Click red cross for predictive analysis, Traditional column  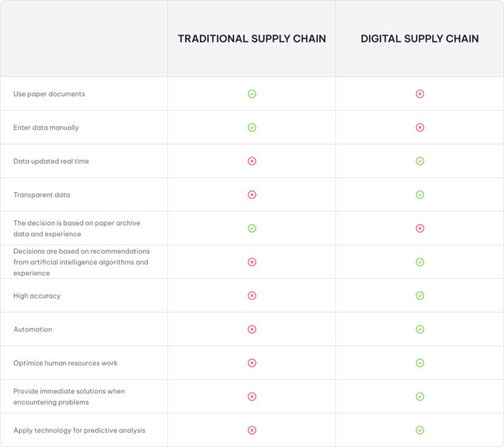(252, 430)
